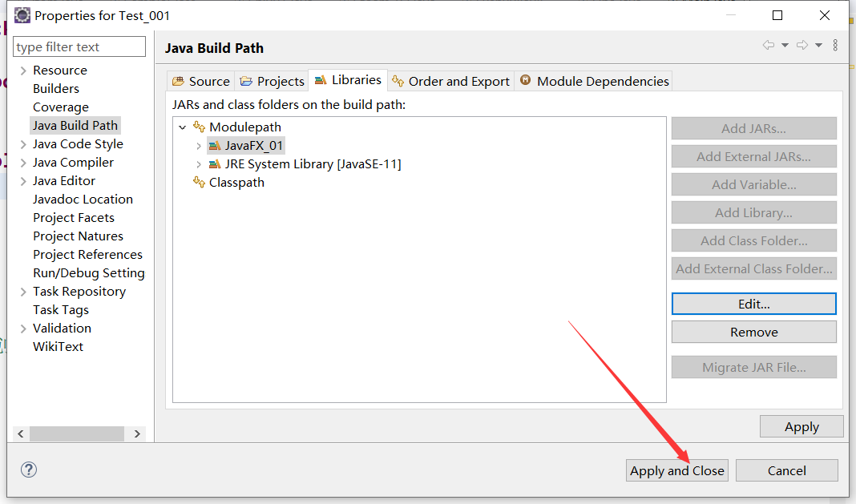Click the Remove button

coord(753,331)
